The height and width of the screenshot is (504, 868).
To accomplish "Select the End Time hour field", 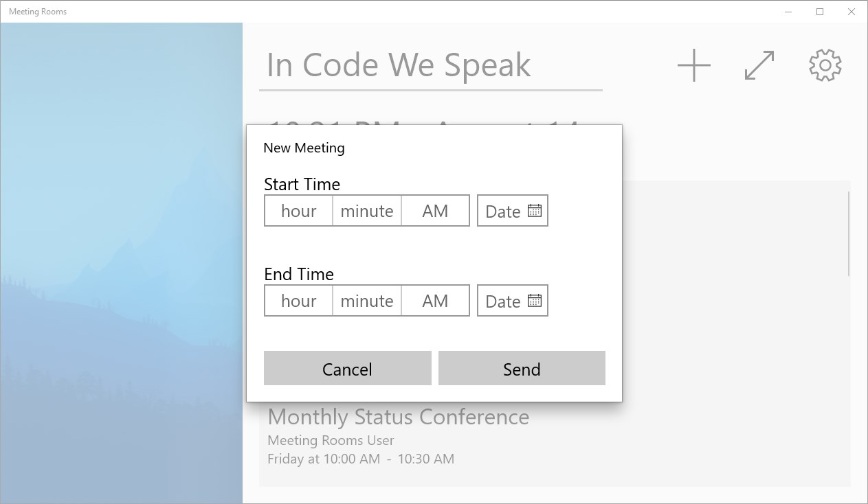I will point(299,301).
